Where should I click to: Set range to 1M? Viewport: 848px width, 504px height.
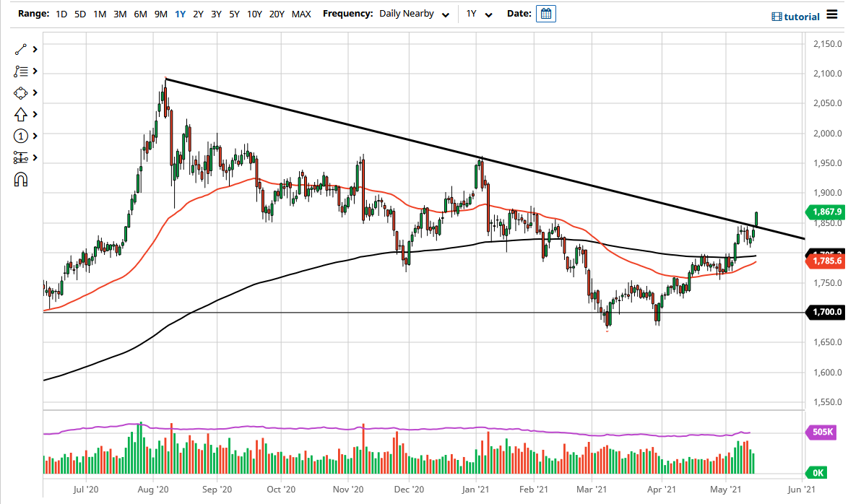coord(100,14)
